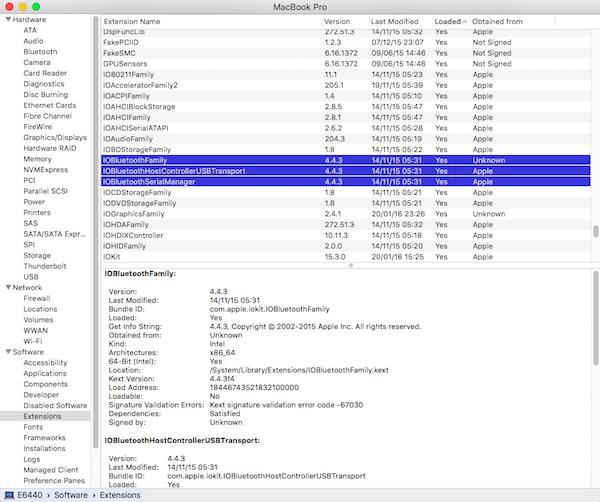Sort by the Last Modified column
This screenshot has height=502, width=600.
pyautogui.click(x=394, y=20)
